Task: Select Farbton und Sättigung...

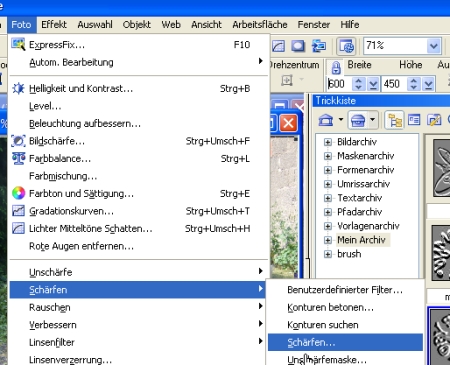Action: point(138,194)
